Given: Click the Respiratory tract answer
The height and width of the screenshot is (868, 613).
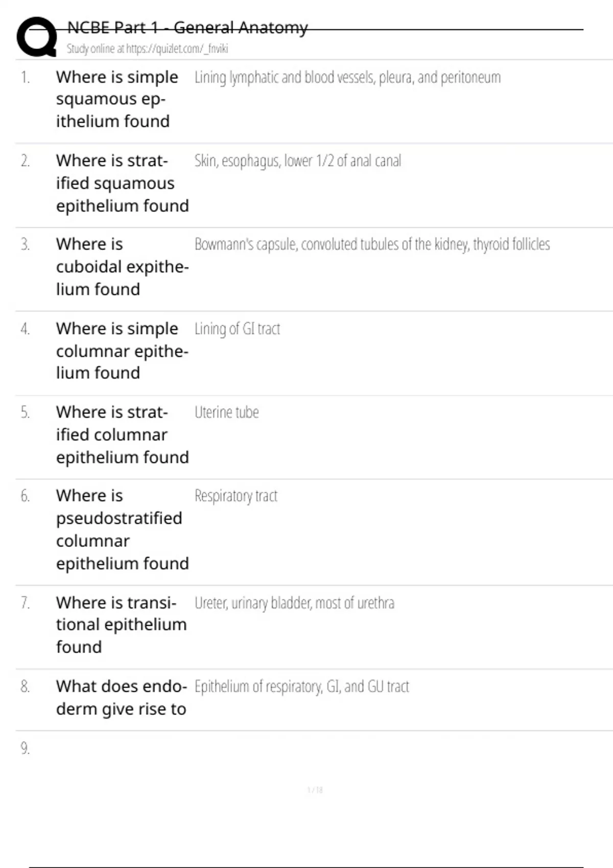Looking at the screenshot, I should [x=235, y=496].
